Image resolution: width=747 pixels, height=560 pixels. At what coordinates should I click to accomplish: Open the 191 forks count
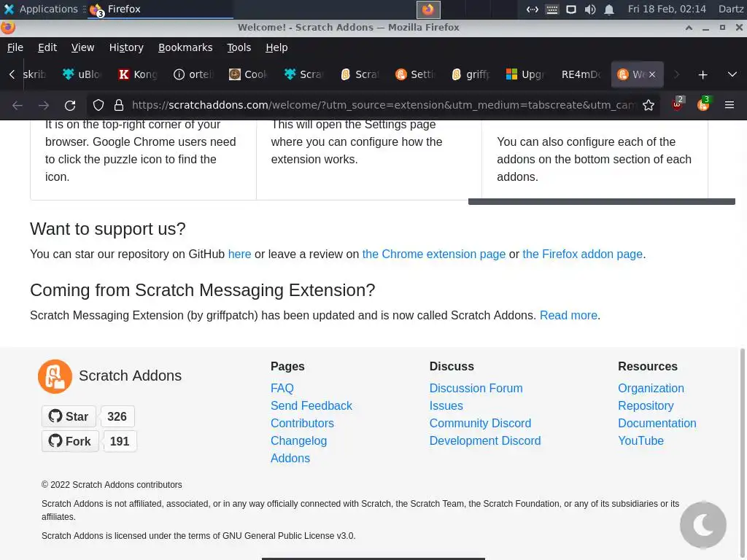tap(120, 441)
